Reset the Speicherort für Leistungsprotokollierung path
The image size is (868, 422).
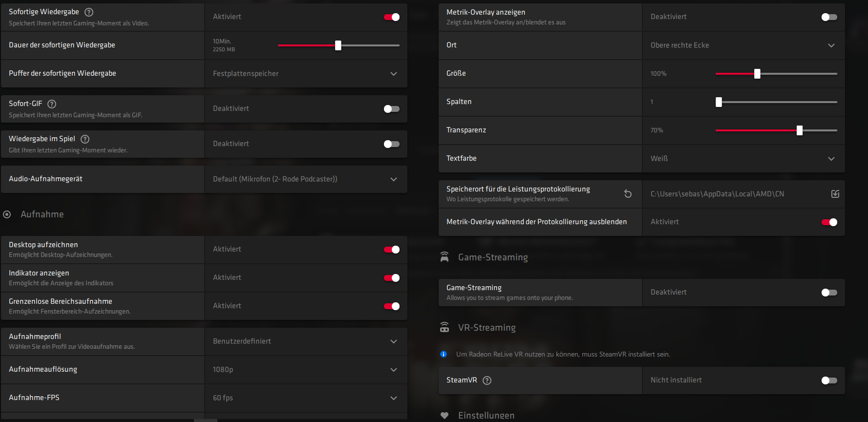point(628,194)
